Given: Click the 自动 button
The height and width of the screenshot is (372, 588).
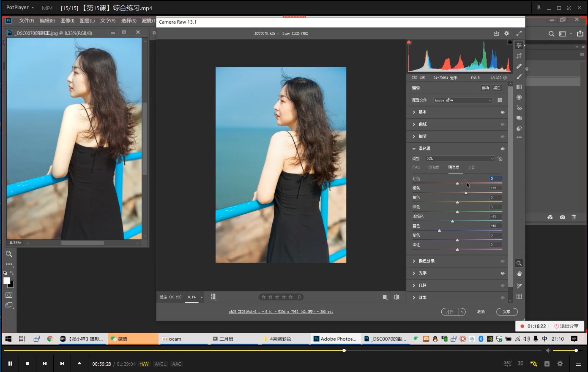Looking at the screenshot, I should tap(485, 88).
